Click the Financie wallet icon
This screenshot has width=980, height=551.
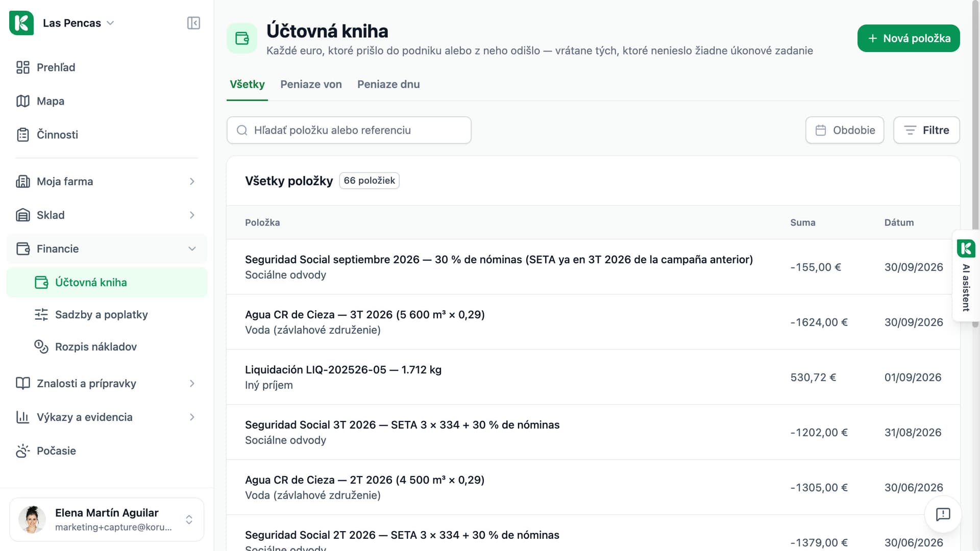pos(23,249)
